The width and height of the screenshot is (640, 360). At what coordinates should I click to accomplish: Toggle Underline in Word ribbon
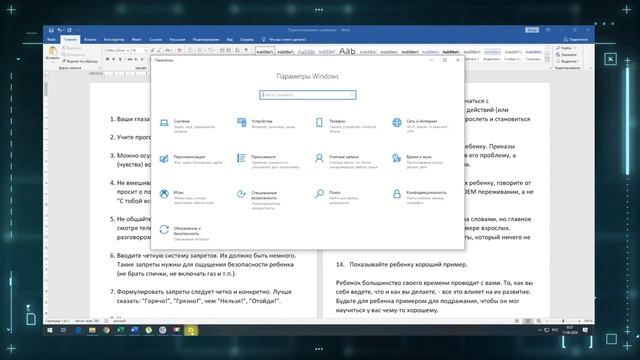tap(120, 59)
